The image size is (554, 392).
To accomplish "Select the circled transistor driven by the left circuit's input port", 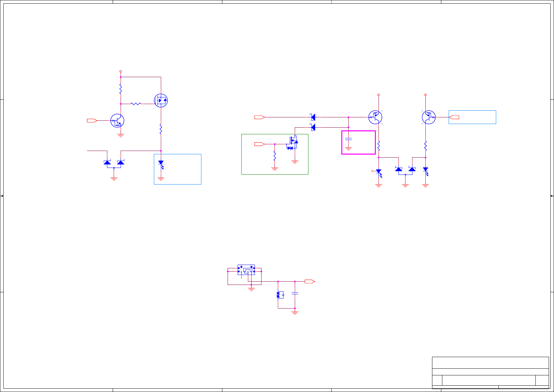I will click(117, 121).
